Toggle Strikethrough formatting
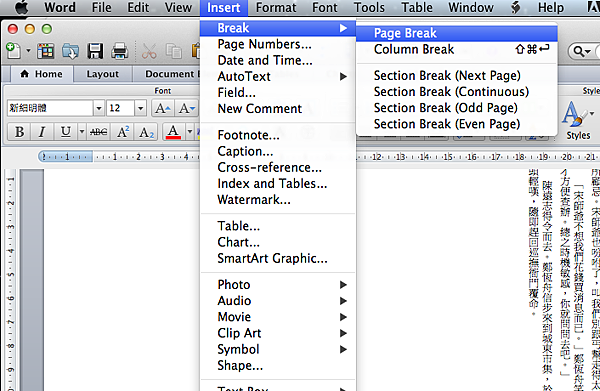This screenshot has height=391, width=600. (x=98, y=132)
